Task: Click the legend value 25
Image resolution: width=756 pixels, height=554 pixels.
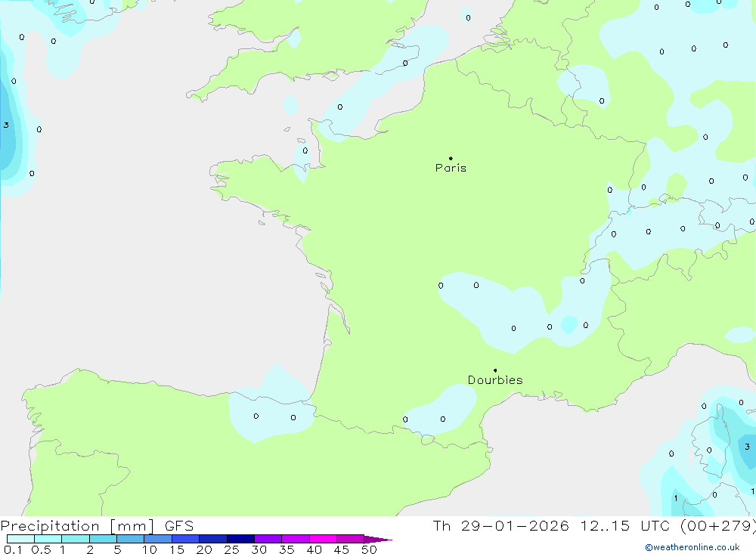Action: (232, 549)
